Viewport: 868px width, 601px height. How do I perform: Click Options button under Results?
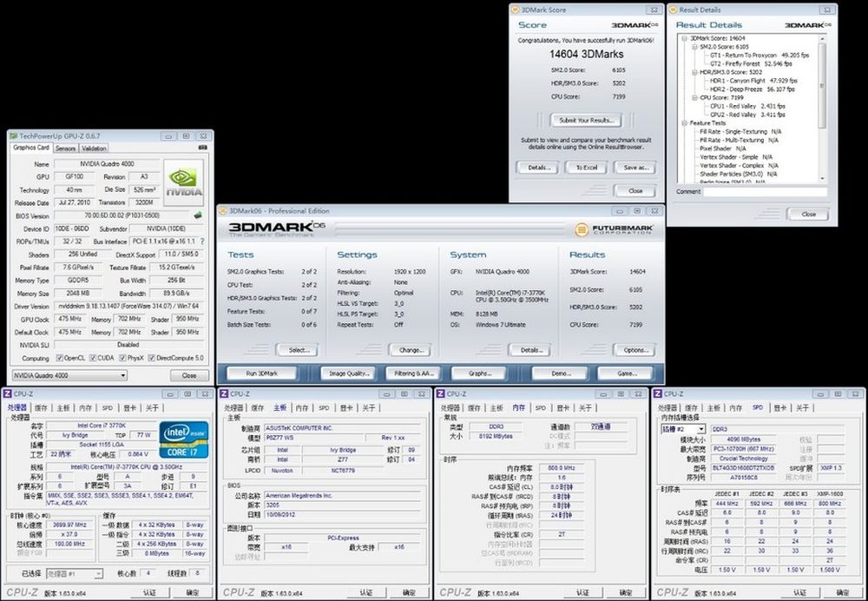click(x=635, y=350)
